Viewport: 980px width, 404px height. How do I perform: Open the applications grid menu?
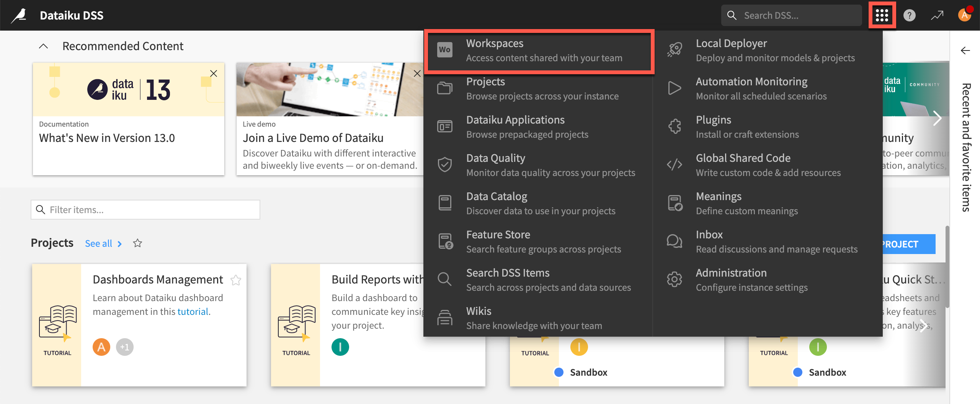[x=882, y=15]
